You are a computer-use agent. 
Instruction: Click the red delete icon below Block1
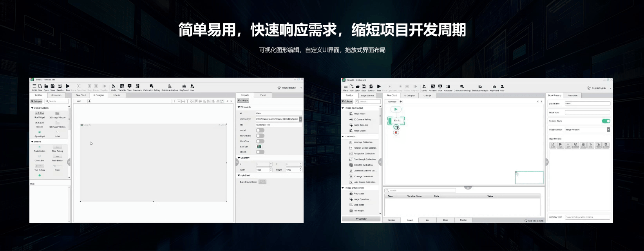click(396, 133)
